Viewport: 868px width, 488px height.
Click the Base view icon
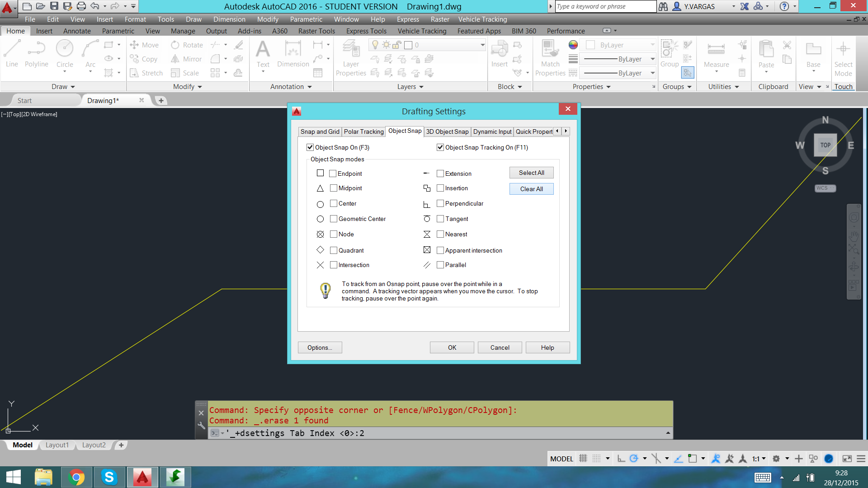point(813,54)
